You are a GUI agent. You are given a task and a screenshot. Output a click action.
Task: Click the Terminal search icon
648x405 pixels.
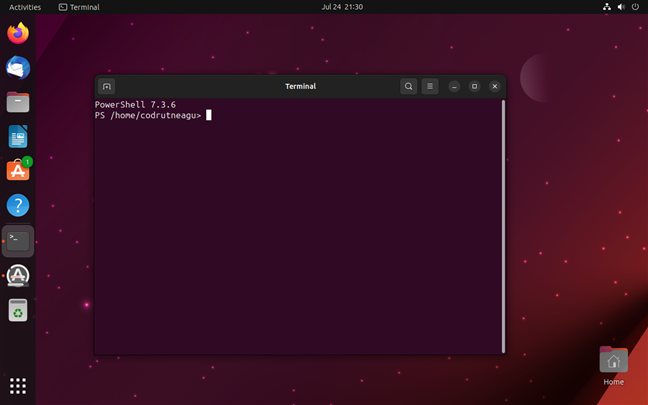coord(408,87)
